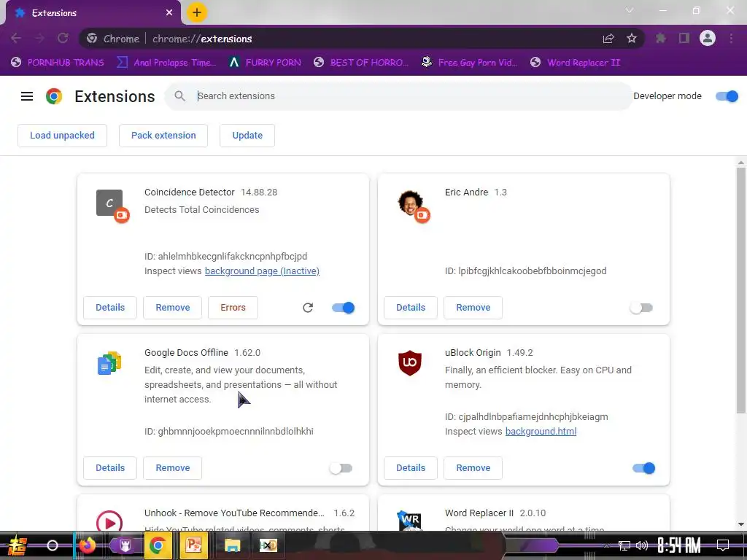Open a new tab with plus button
This screenshot has height=560, width=747.
[197, 12]
